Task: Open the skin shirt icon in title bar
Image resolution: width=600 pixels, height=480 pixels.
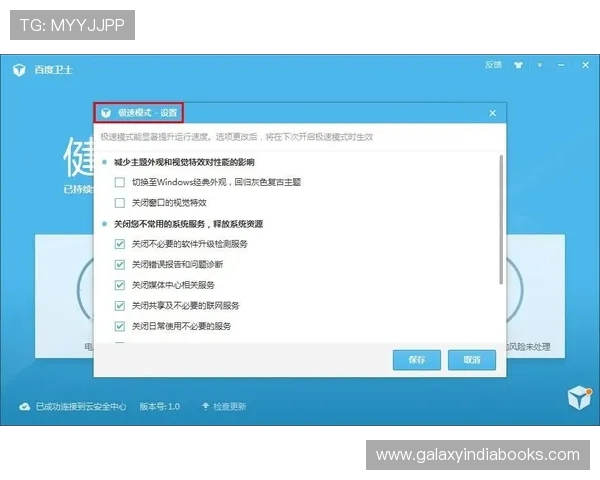Action: [x=518, y=65]
